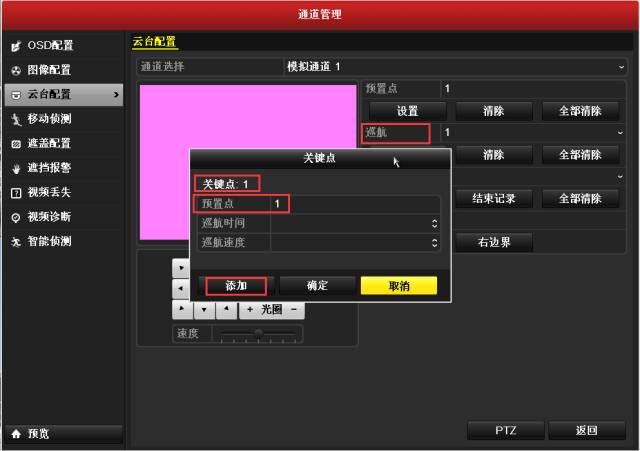Open 图像配置 image settings
The width and height of the screenshot is (640, 451).
point(49,70)
